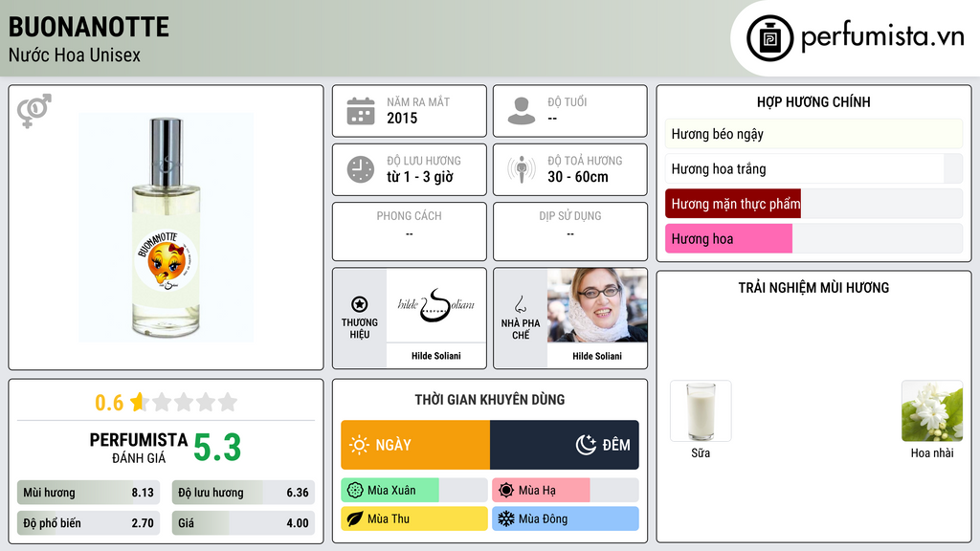
Task: Click the sun icon in Ngày
Action: click(x=359, y=445)
